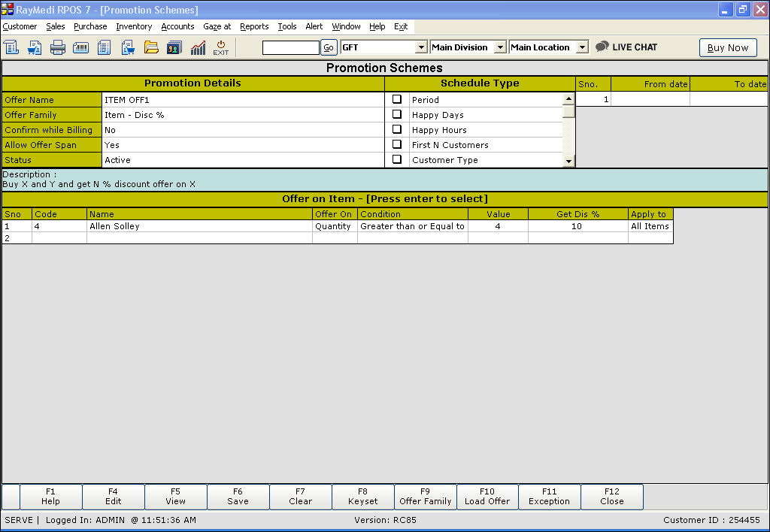Tick the Happy Days checkbox
Screen dimensions: 770x532
pyautogui.click(x=397, y=114)
